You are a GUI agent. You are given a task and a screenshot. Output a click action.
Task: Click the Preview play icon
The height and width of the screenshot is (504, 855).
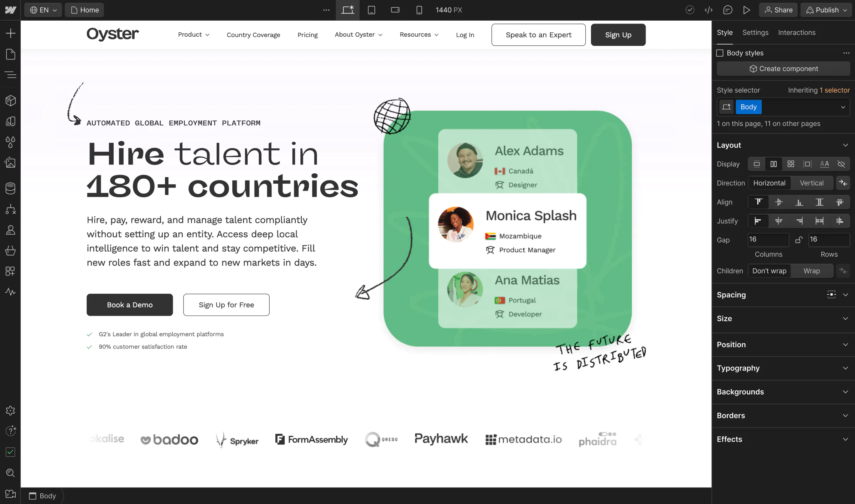coord(746,10)
